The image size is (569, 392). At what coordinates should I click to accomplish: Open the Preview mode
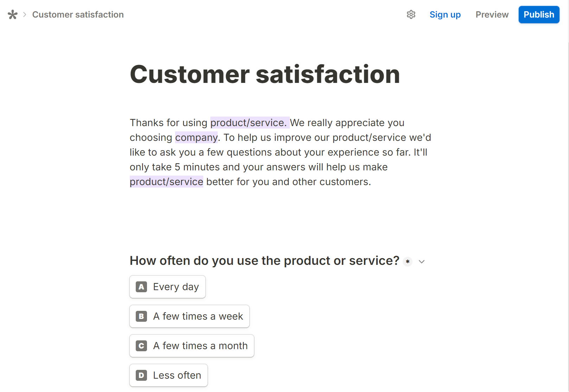click(492, 14)
